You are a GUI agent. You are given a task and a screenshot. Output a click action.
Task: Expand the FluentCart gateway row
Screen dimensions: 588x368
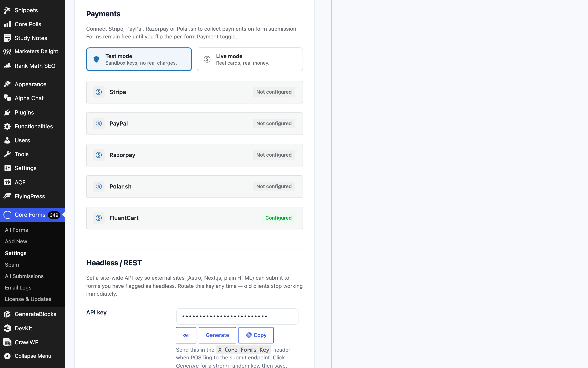194,218
